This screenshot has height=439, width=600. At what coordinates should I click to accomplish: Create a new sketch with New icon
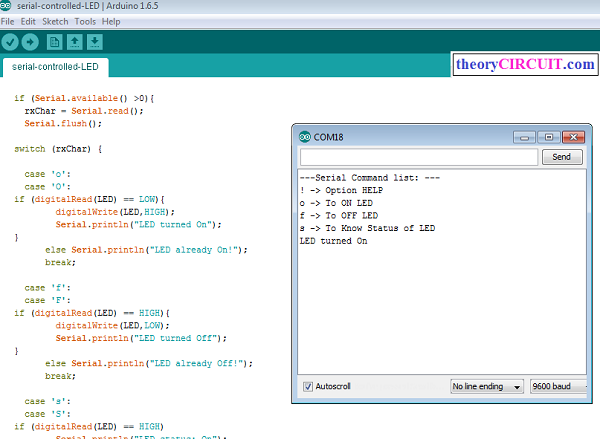pos(54,42)
